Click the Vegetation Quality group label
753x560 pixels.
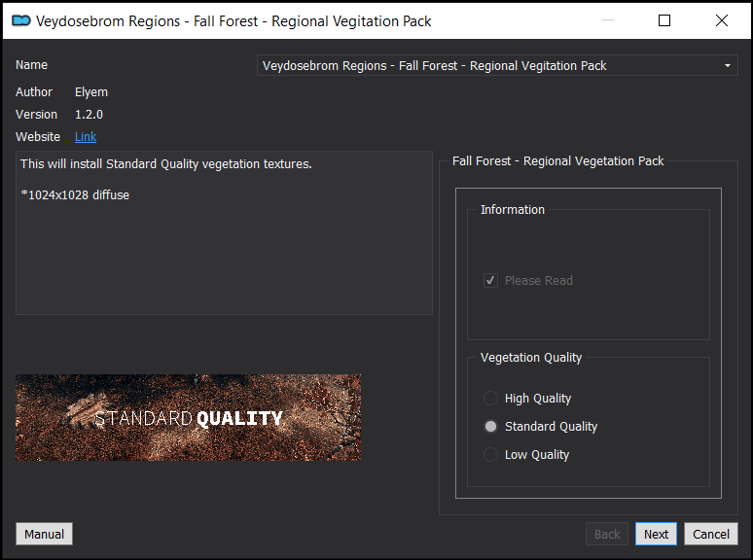pyautogui.click(x=531, y=358)
